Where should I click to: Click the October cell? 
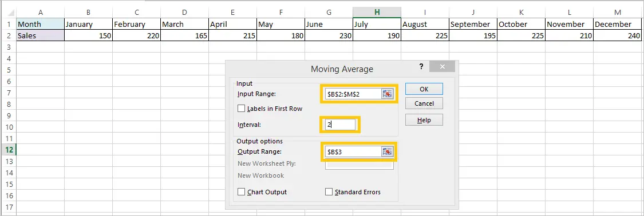[521, 24]
